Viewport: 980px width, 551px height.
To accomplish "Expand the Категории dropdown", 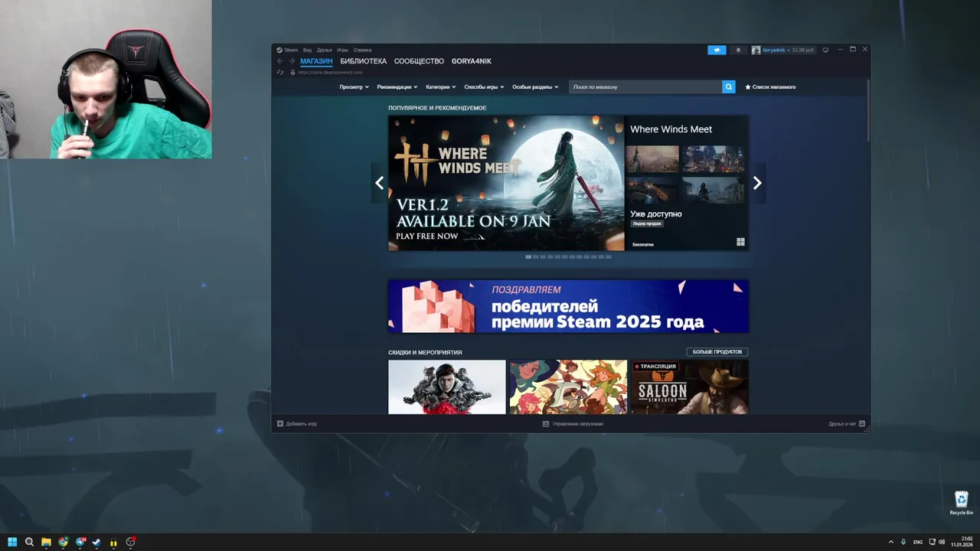I will click(441, 86).
